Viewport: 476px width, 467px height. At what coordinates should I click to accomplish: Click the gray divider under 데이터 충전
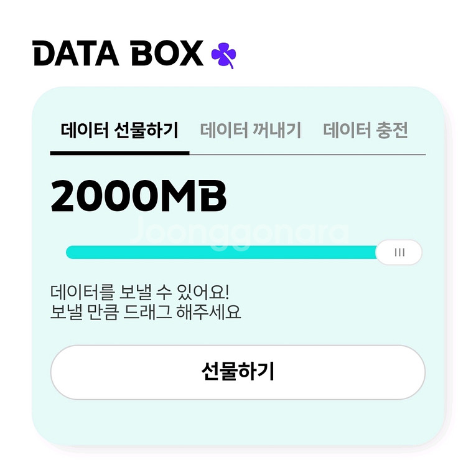(x=365, y=154)
